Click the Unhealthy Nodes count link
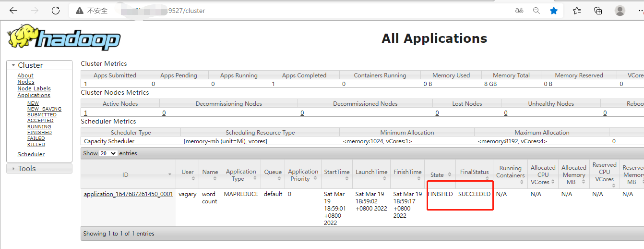Image resolution: width=644 pixels, height=249 pixels. click(505, 113)
